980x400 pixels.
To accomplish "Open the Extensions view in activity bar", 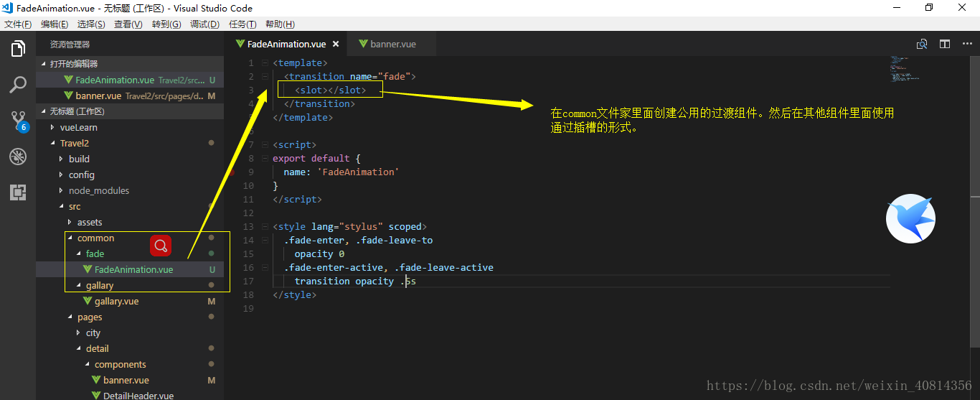I will point(18,192).
